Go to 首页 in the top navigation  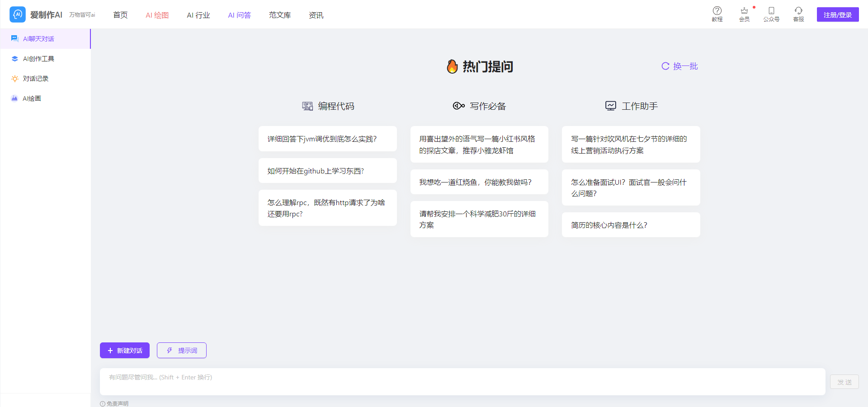point(120,15)
